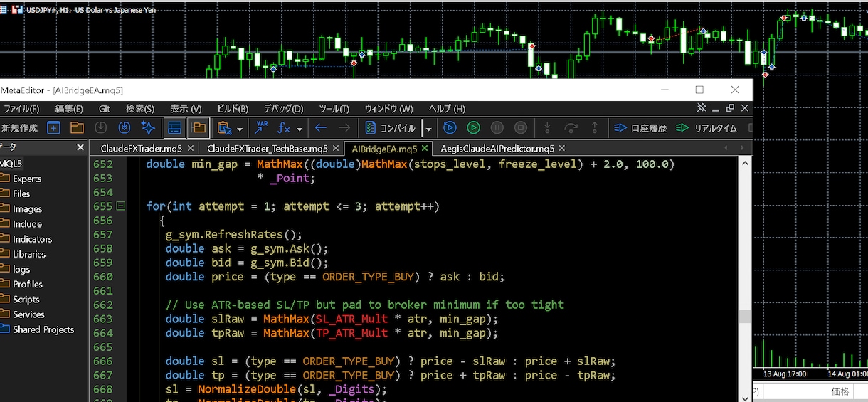Open the 編集(E) menu

(x=69, y=109)
